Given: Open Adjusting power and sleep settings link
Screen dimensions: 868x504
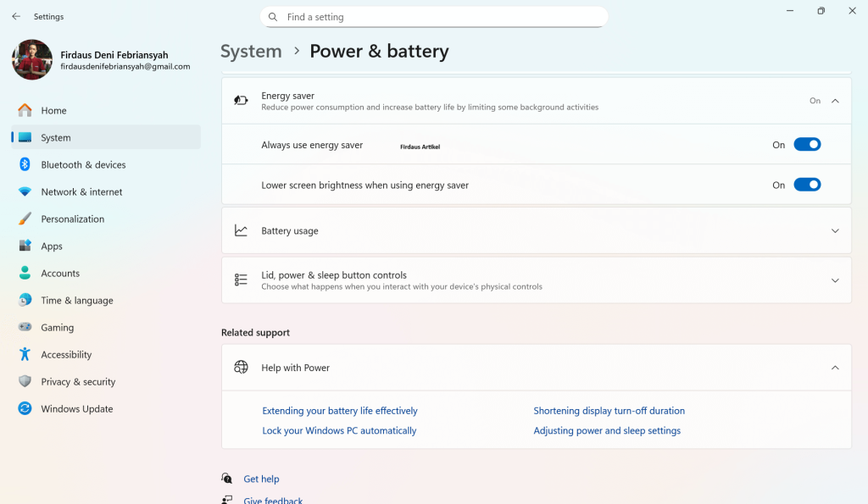Looking at the screenshot, I should pyautogui.click(x=607, y=430).
